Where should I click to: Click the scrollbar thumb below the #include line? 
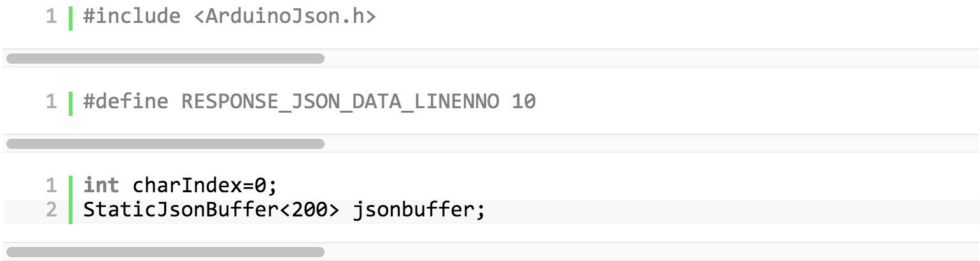click(x=165, y=59)
